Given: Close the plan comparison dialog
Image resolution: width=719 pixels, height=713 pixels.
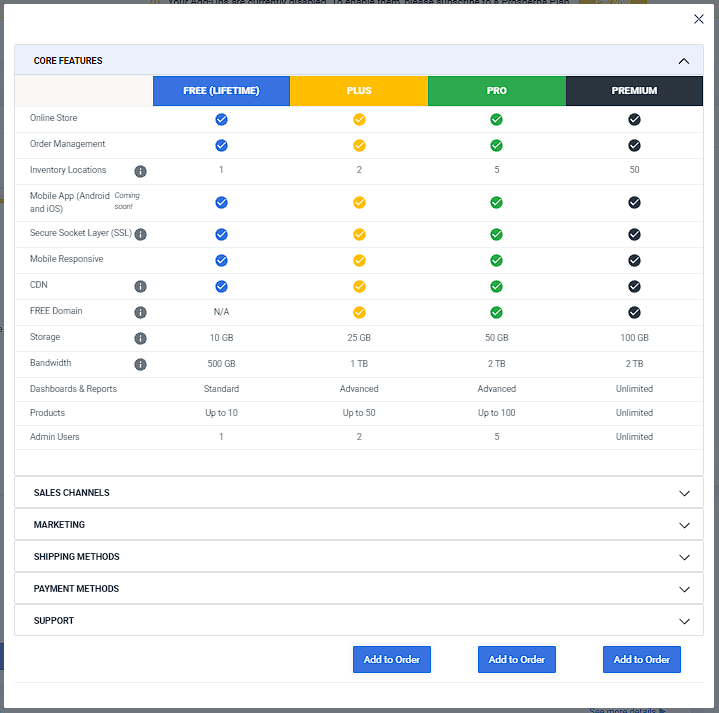Looking at the screenshot, I should click(x=699, y=19).
